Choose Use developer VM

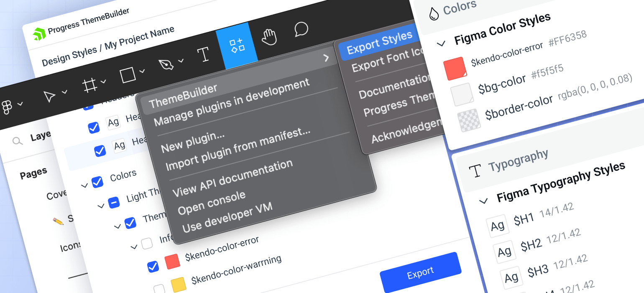coord(227,218)
